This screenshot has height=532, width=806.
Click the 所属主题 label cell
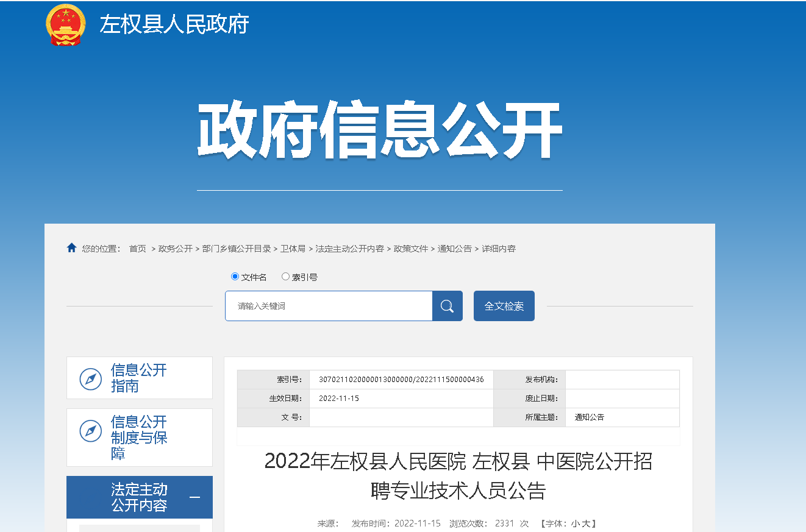pyautogui.click(x=529, y=417)
